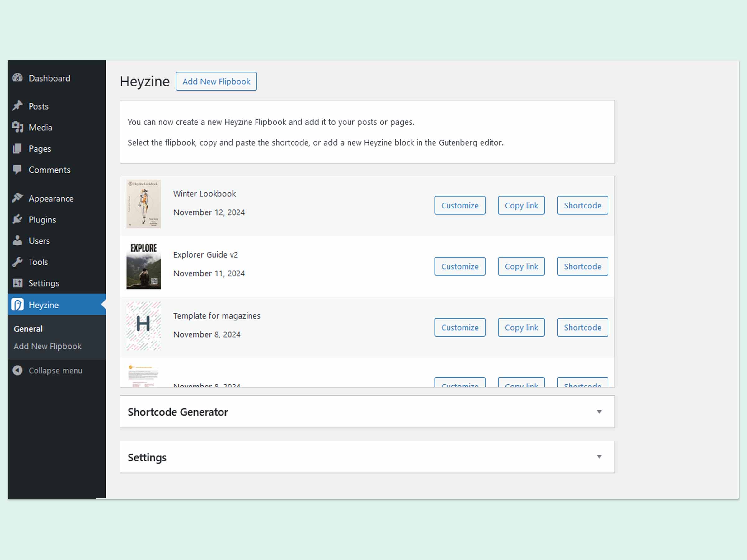This screenshot has height=560, width=747.
Task: Click the Plugins plug icon
Action: click(x=17, y=219)
